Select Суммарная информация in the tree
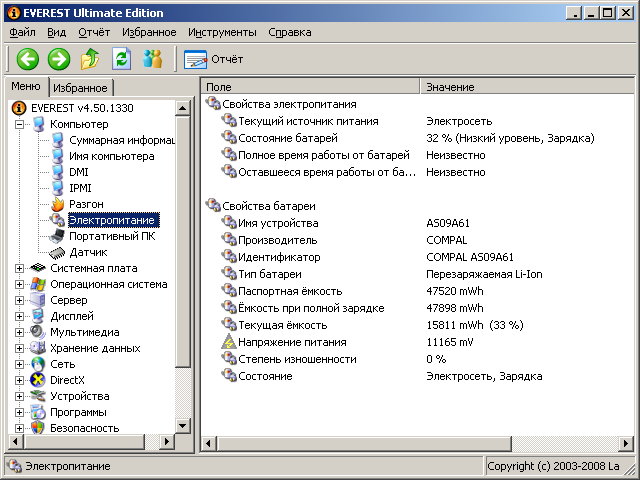The image size is (640, 480). tap(122, 140)
